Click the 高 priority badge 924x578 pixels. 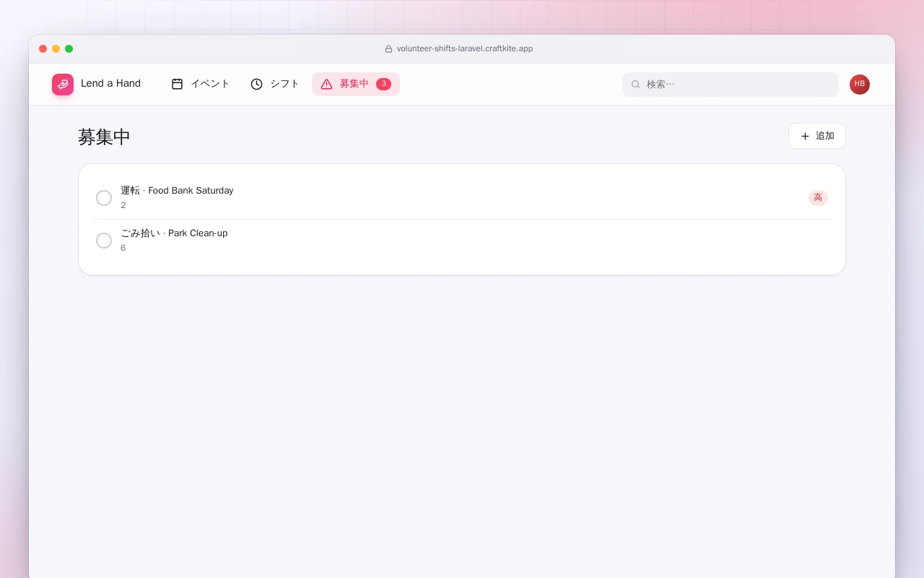pos(818,198)
